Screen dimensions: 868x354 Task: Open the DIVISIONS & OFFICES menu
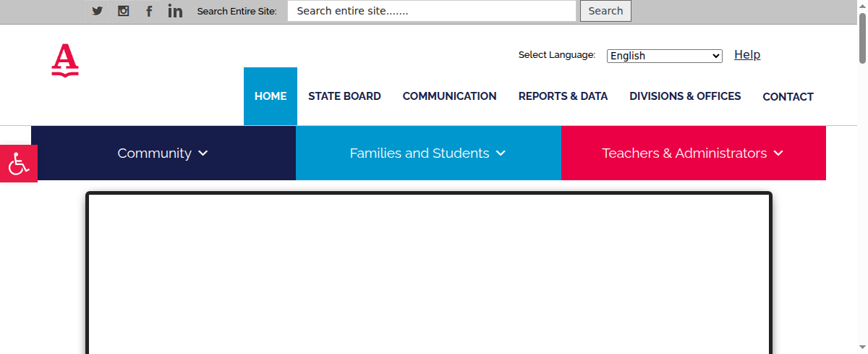(x=685, y=96)
